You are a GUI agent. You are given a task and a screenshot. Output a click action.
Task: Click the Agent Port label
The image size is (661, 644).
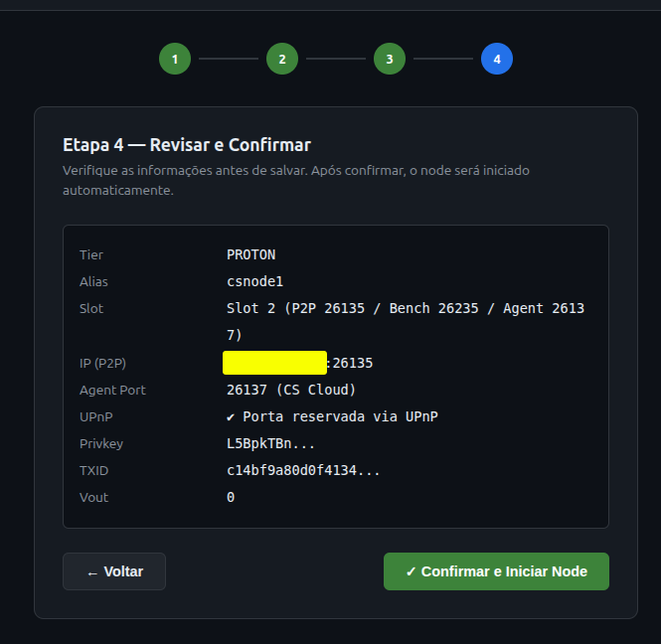pos(112,391)
